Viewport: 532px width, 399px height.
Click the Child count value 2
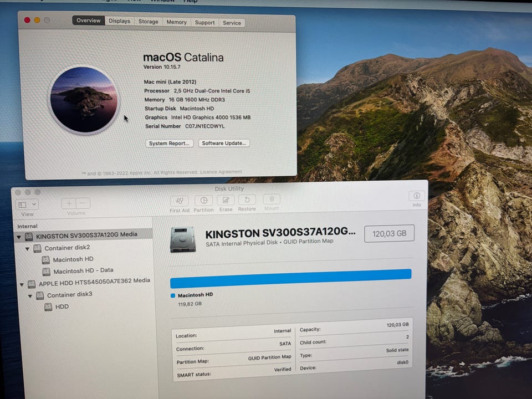[407, 337]
